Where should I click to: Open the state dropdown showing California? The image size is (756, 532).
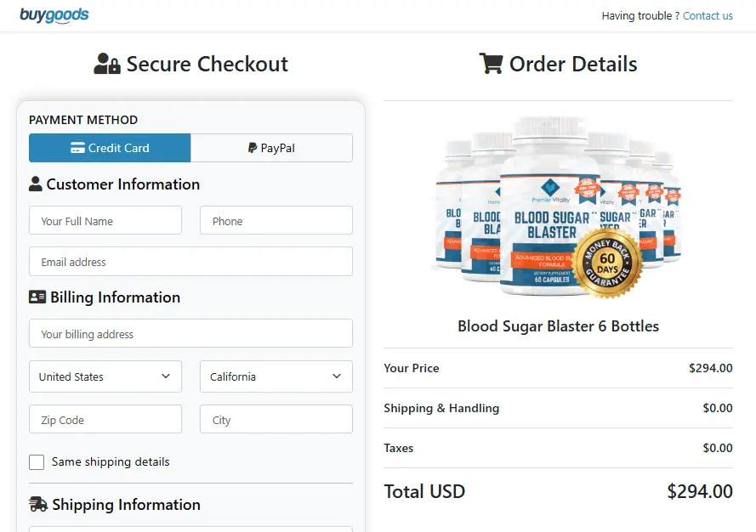click(x=276, y=376)
